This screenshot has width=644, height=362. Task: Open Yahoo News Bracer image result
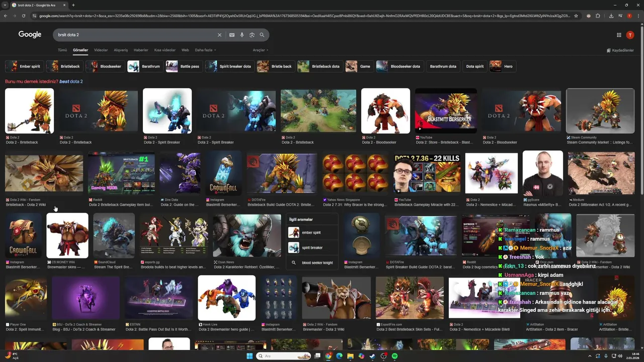tap(355, 173)
